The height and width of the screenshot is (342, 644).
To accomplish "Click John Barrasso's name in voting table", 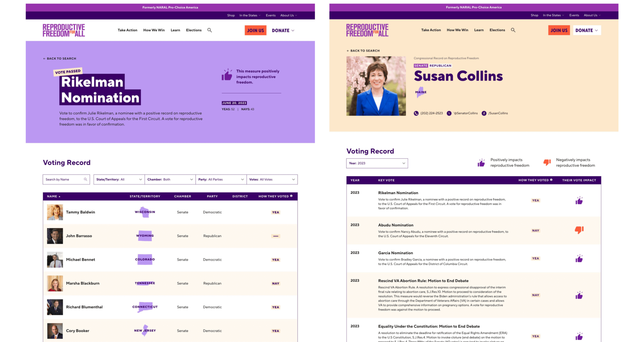I will (79, 236).
